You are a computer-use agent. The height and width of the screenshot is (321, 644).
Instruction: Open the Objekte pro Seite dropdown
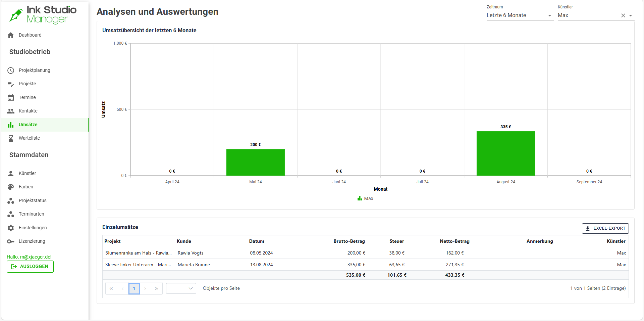pos(181,288)
